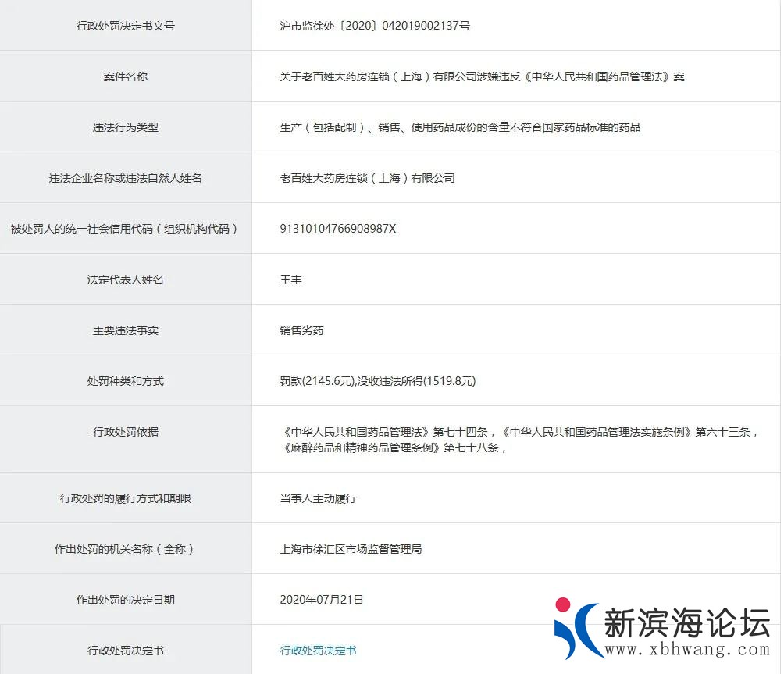This screenshot has width=784, height=674.
Task: Click the 行政处罚的履行方式和期限 label
Action: point(126,498)
